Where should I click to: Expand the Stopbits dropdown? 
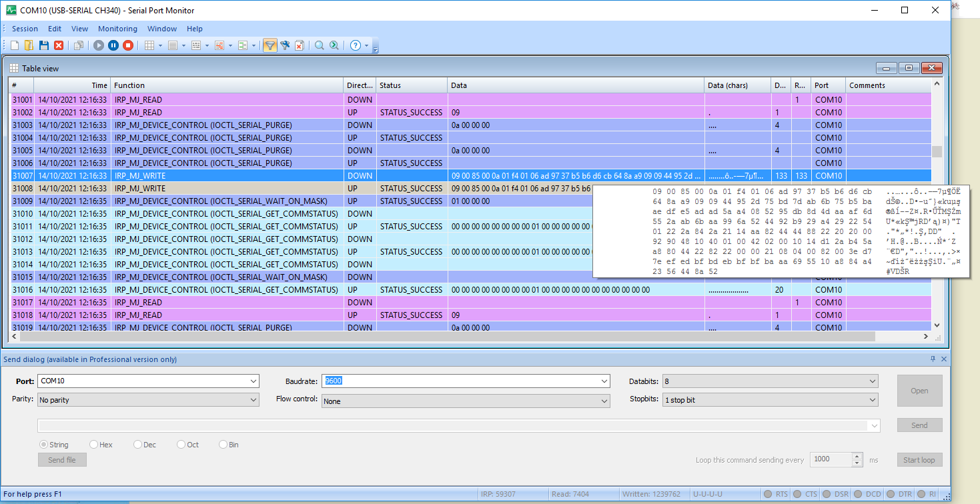pos(872,400)
